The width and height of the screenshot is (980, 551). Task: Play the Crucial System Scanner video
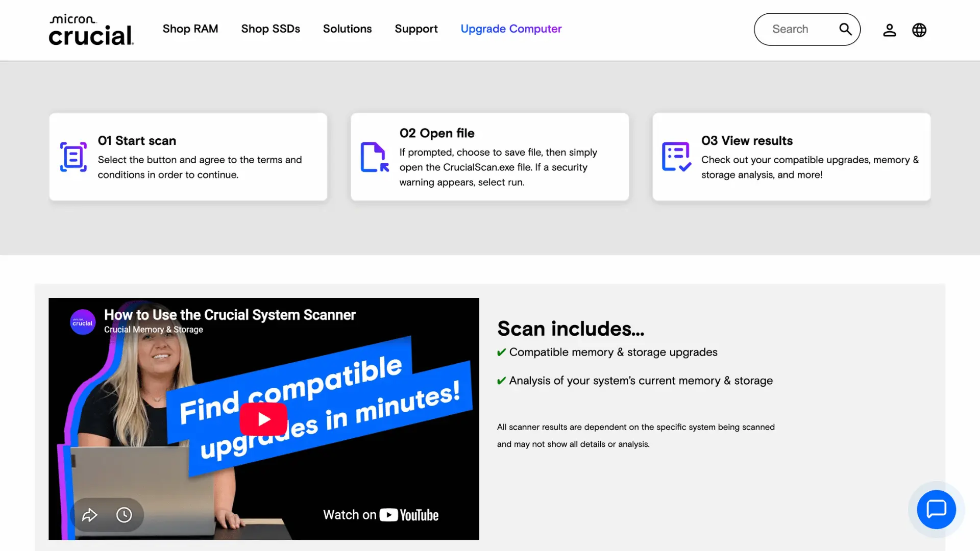pyautogui.click(x=263, y=419)
